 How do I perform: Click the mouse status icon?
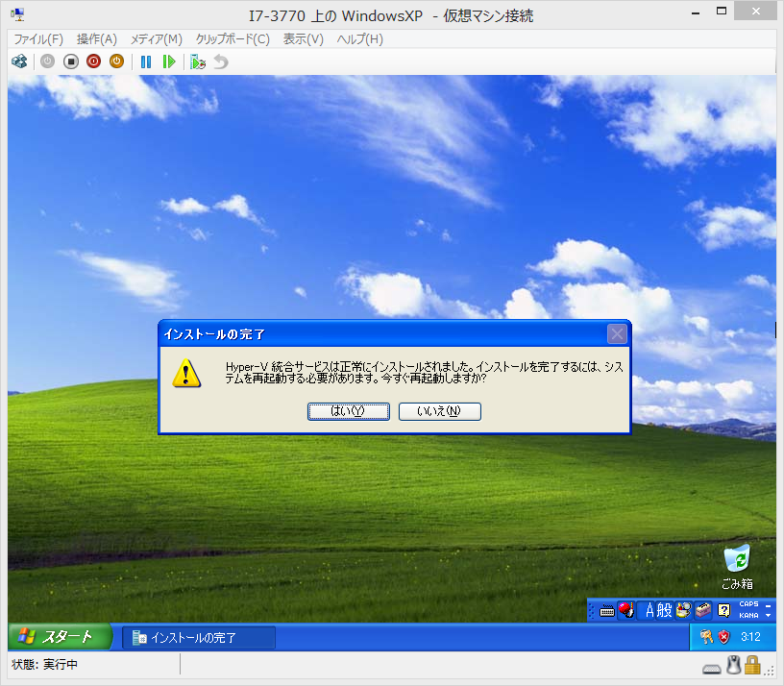[733, 666]
